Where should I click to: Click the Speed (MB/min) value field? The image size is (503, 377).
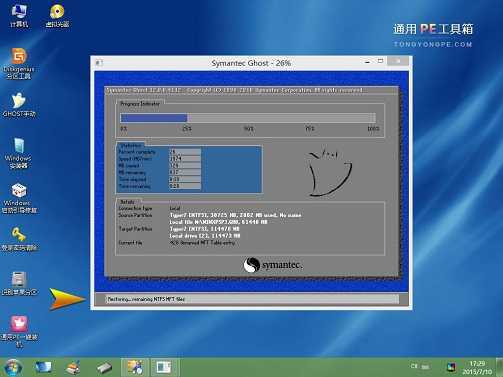pyautogui.click(x=185, y=159)
